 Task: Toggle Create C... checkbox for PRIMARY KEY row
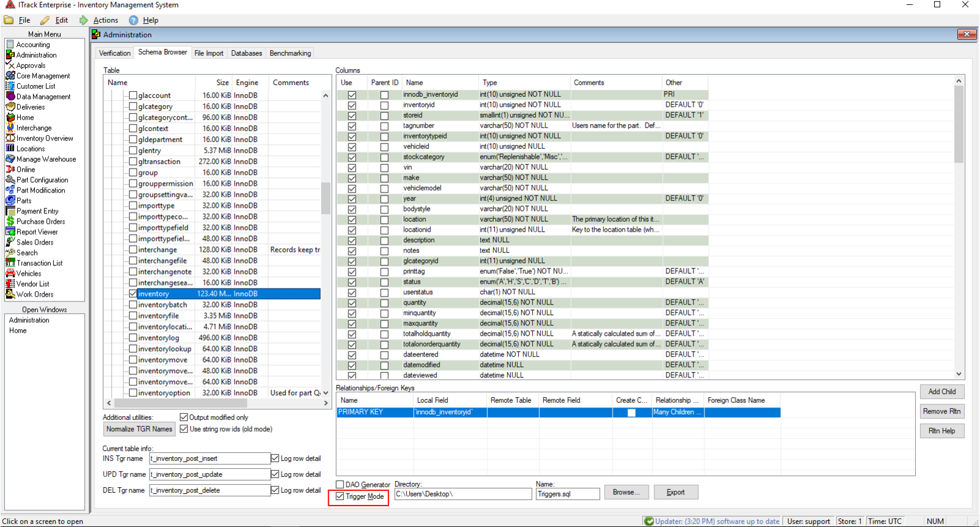click(x=631, y=412)
